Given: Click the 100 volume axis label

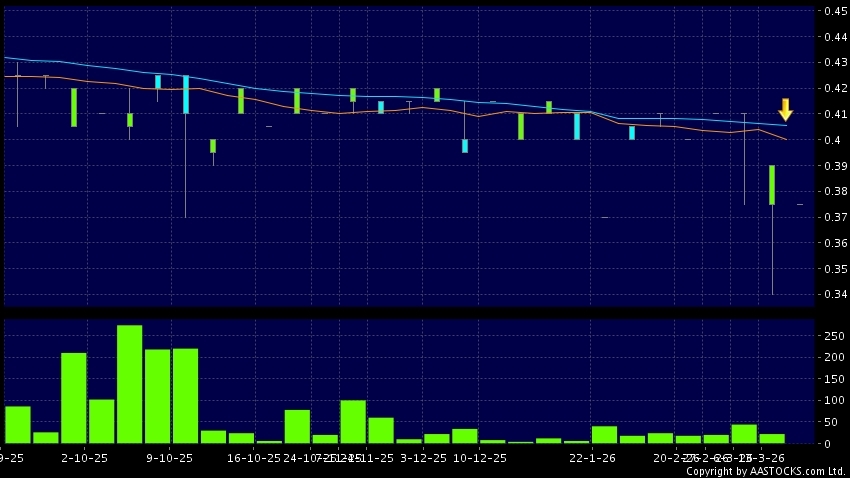Looking at the screenshot, I should 829,400.
